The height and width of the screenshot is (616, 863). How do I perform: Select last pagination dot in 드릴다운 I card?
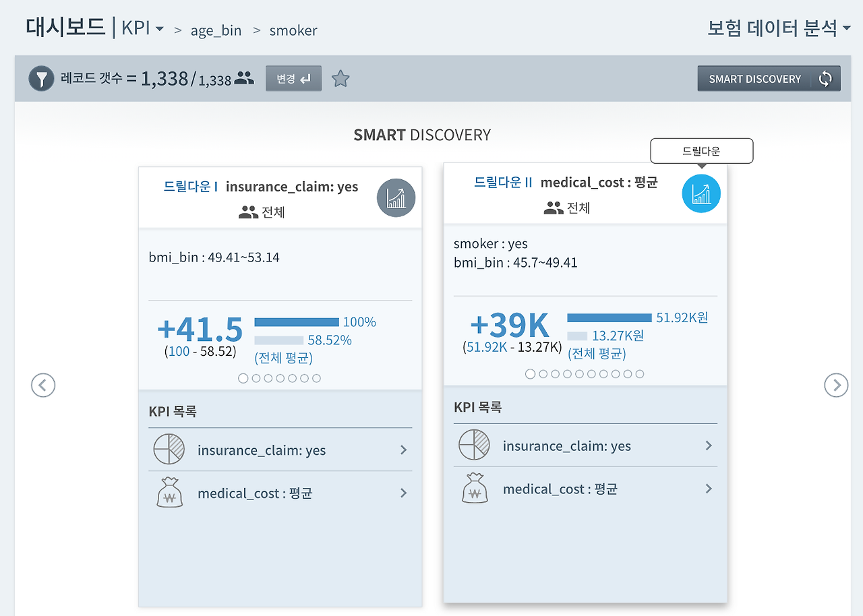pyautogui.click(x=316, y=378)
